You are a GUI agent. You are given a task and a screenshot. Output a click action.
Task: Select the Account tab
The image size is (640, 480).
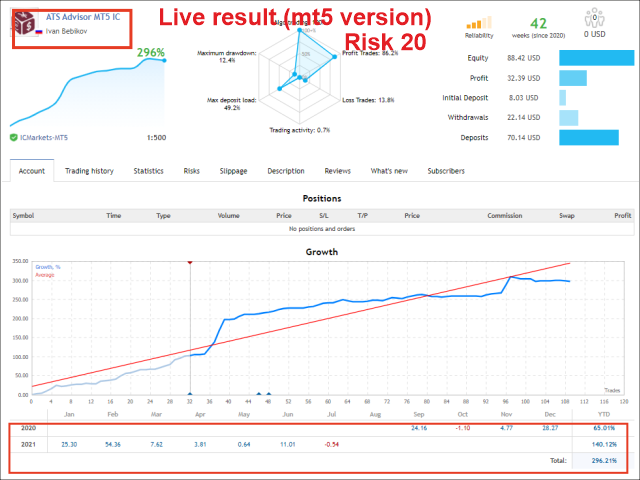tap(32, 171)
